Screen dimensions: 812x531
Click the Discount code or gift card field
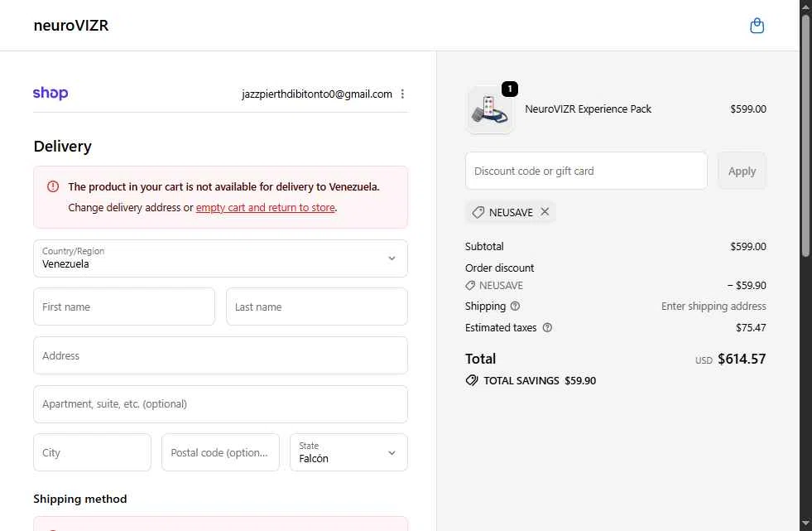586,171
